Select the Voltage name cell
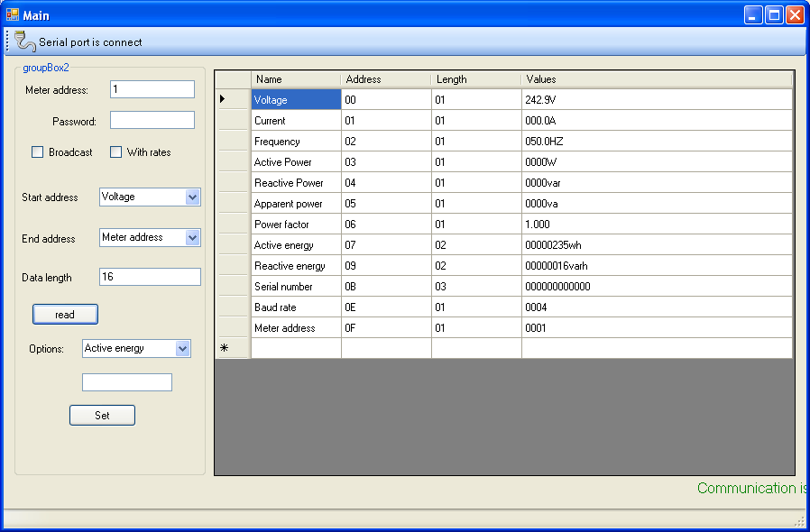 (x=296, y=100)
